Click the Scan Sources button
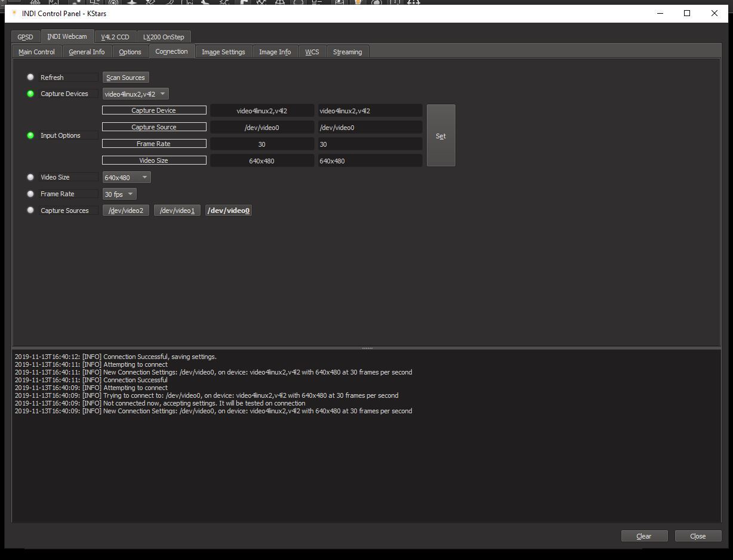 (125, 78)
